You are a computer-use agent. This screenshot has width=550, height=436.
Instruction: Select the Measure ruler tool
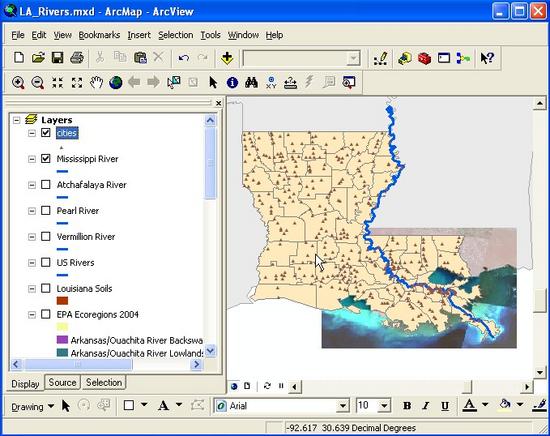[x=290, y=83]
